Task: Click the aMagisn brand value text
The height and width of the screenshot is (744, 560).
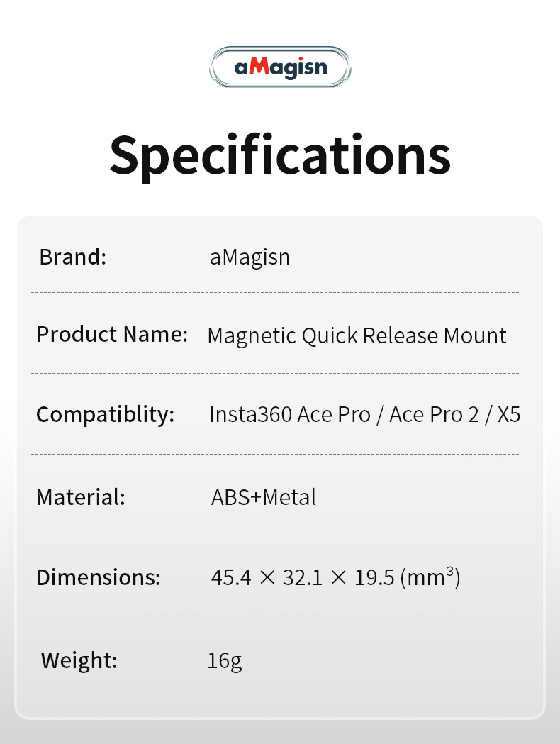Action: pyautogui.click(x=250, y=257)
